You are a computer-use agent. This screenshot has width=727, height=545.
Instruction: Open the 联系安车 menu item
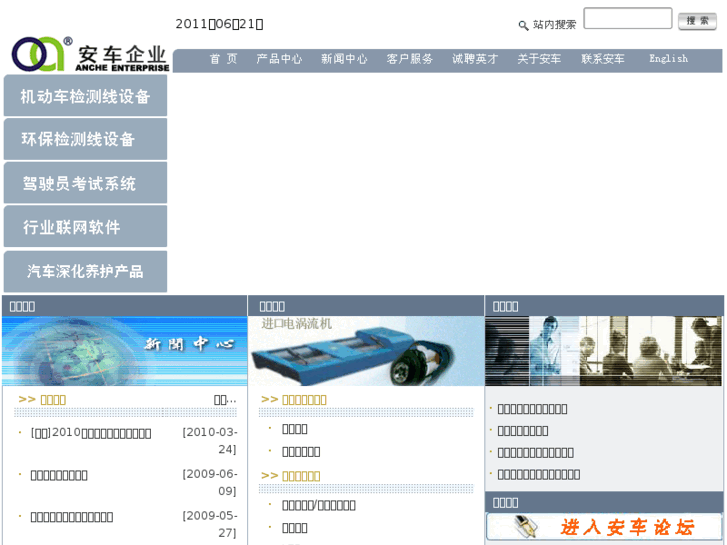pyautogui.click(x=603, y=59)
